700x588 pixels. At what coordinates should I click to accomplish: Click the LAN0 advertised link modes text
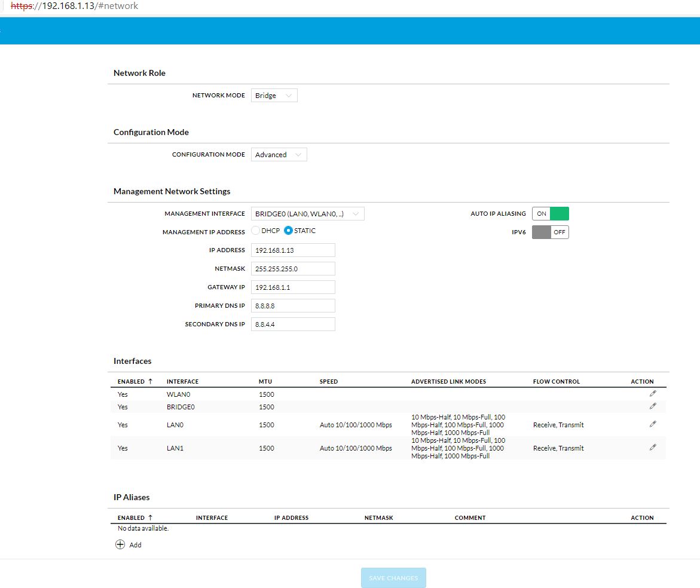click(458, 425)
